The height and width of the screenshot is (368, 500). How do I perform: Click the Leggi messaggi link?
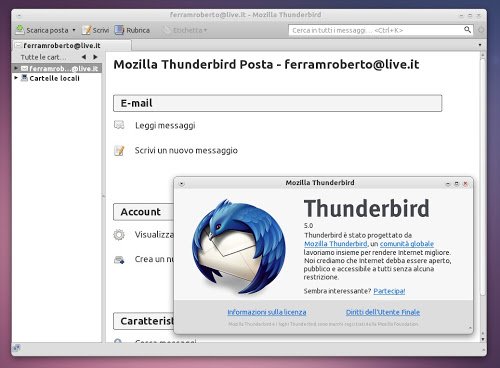pyautogui.click(x=165, y=125)
